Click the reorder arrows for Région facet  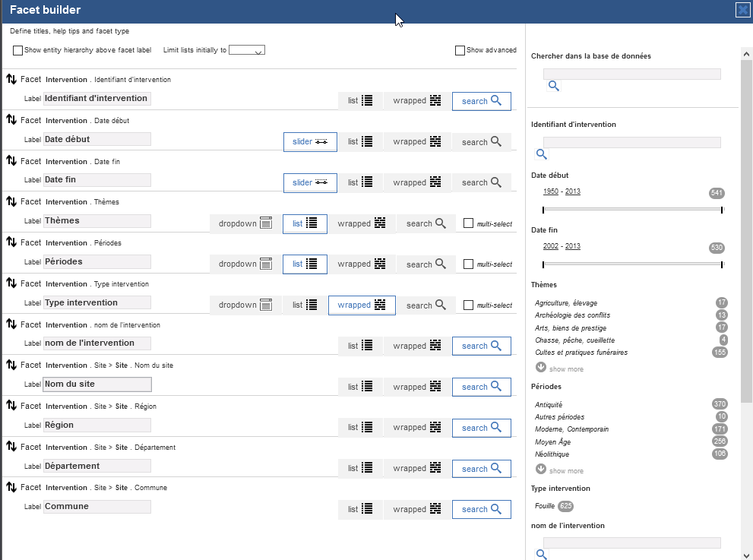pos(11,406)
